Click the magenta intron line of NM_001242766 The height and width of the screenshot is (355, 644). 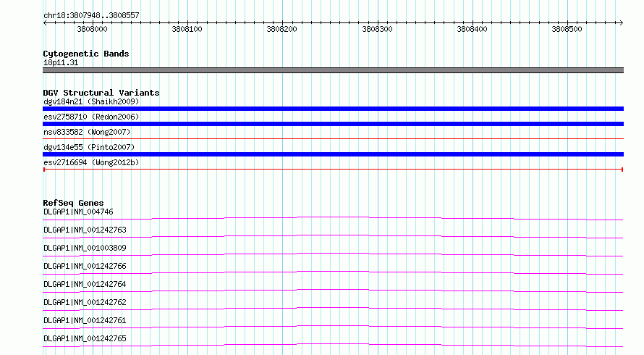click(x=333, y=272)
